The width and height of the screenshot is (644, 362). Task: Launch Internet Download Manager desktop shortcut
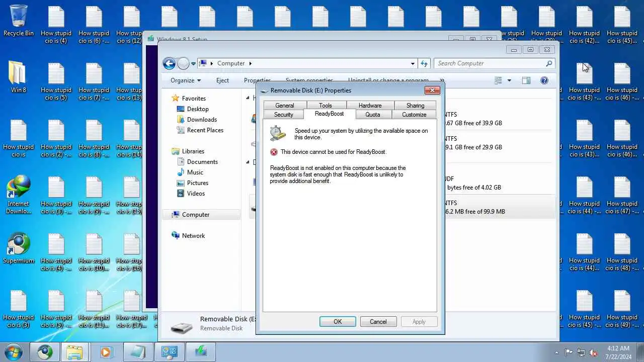(x=19, y=195)
